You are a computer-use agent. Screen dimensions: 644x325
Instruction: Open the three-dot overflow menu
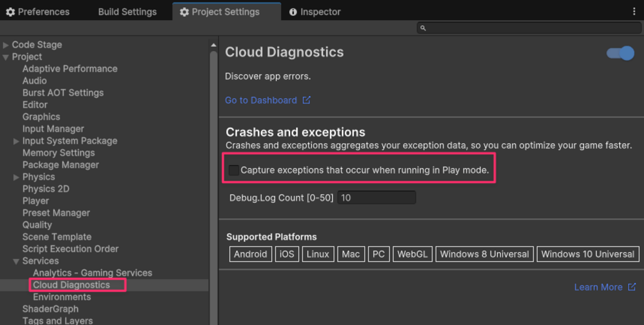(x=635, y=11)
